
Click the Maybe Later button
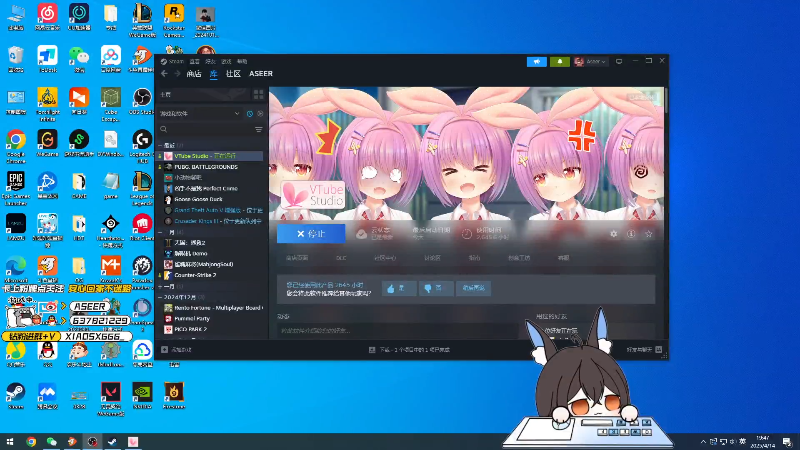[473, 288]
